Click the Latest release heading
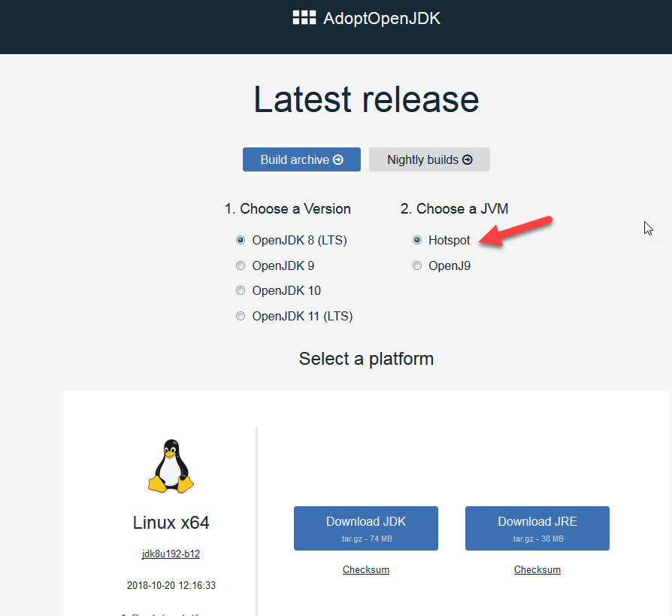The height and width of the screenshot is (616, 672). (366, 99)
